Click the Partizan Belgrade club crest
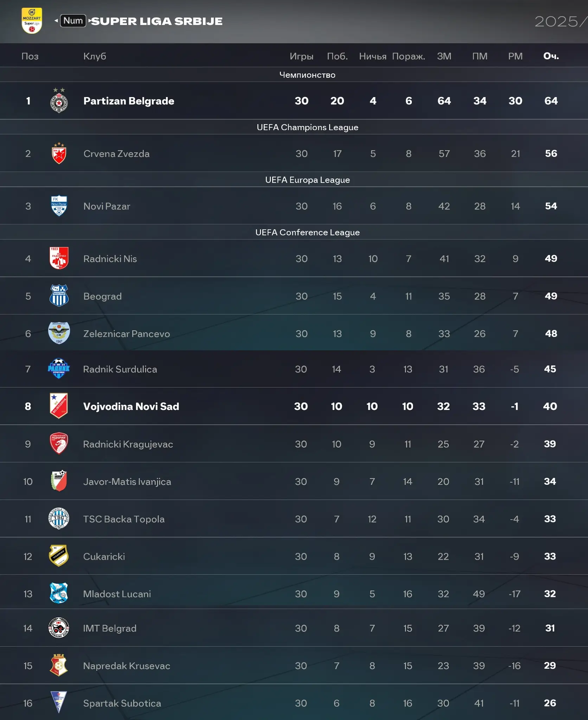 tap(59, 101)
